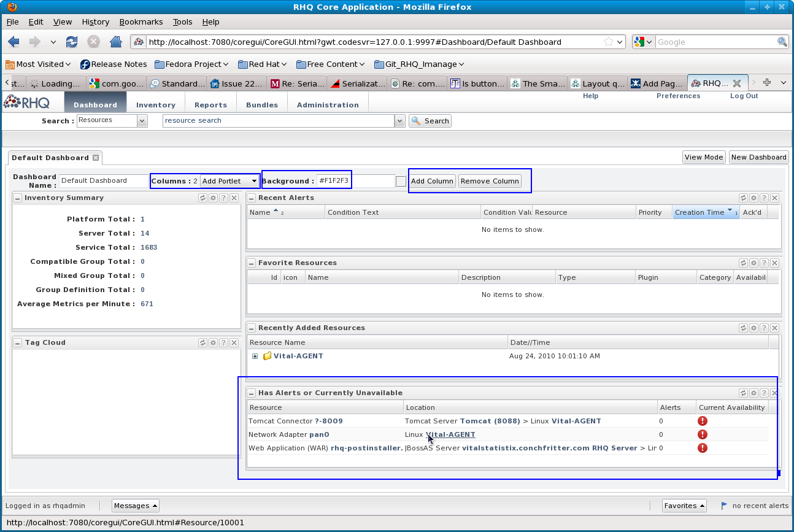Refresh the Has Alerts or Currently Unavailable portlet
The image size is (794, 532).
pyautogui.click(x=743, y=393)
